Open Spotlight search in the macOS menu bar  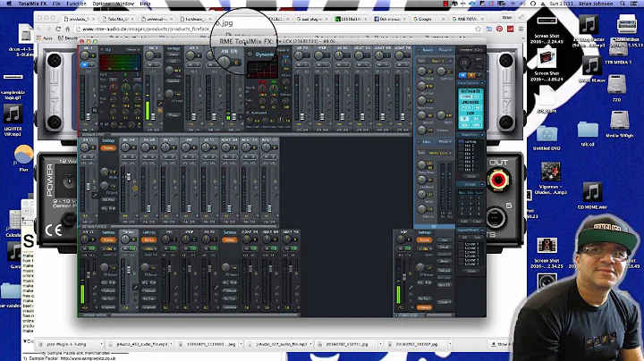pos(623,4)
